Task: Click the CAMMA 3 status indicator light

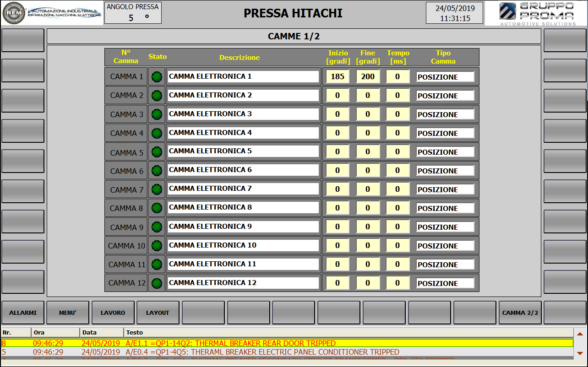Action: coord(157,114)
